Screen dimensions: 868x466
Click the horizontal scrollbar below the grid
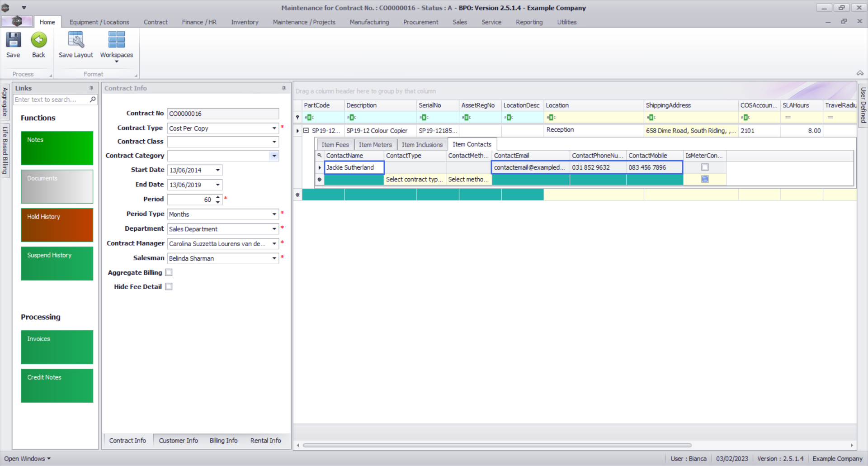[x=497, y=445]
